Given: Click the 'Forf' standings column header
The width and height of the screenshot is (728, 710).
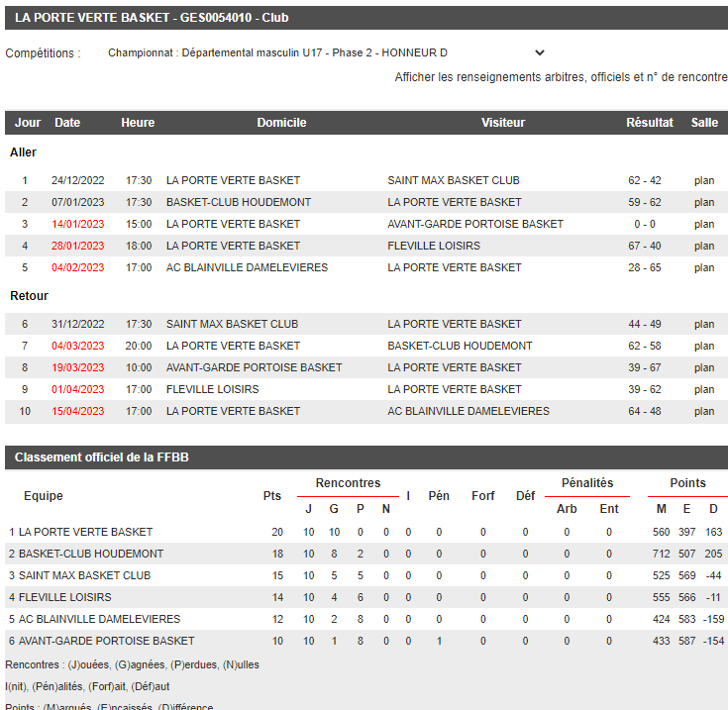Looking at the screenshot, I should pos(483,496).
